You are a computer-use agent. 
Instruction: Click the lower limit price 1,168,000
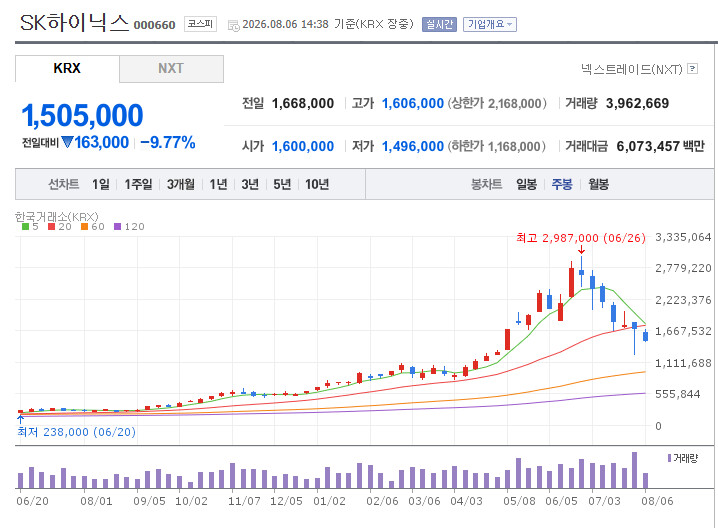pyautogui.click(x=514, y=147)
